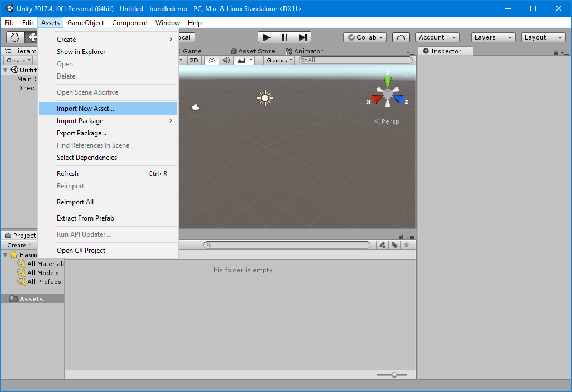Open the GameObject menu
The height and width of the screenshot is (392, 572).
(x=86, y=23)
